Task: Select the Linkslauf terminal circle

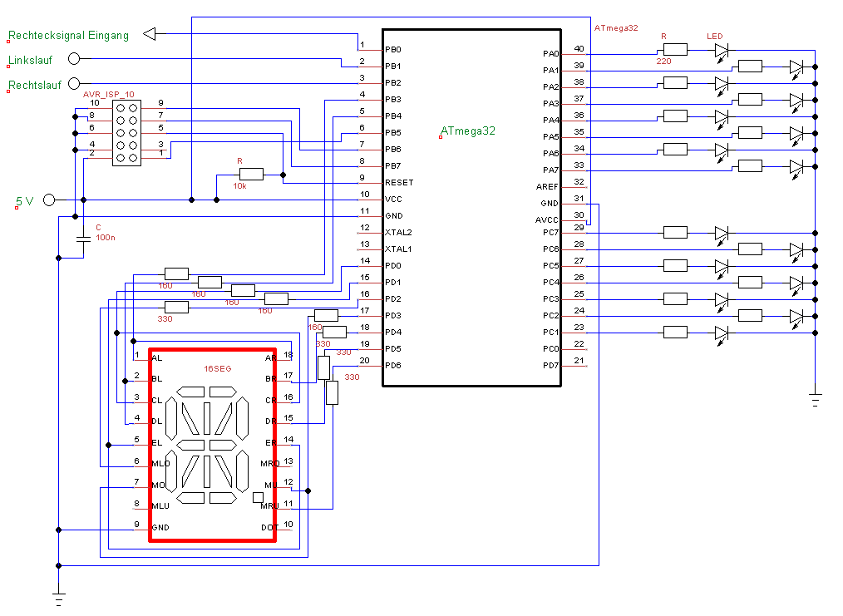Action: pyautogui.click(x=74, y=59)
